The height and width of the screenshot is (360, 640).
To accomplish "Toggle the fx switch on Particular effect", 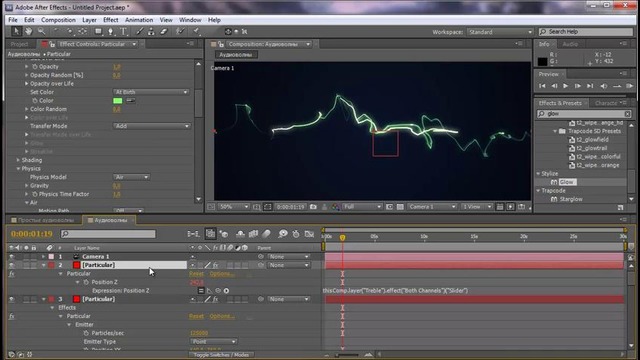I will coord(11,274).
